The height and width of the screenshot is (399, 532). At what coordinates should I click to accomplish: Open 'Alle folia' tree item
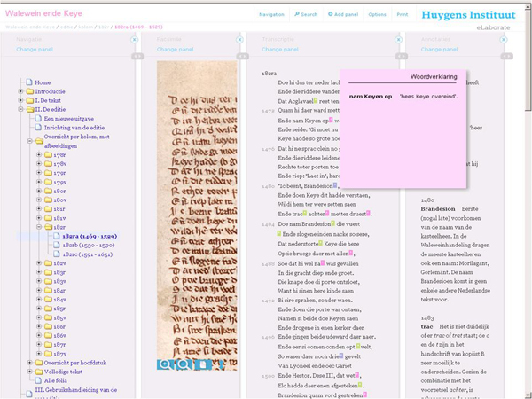point(55,379)
